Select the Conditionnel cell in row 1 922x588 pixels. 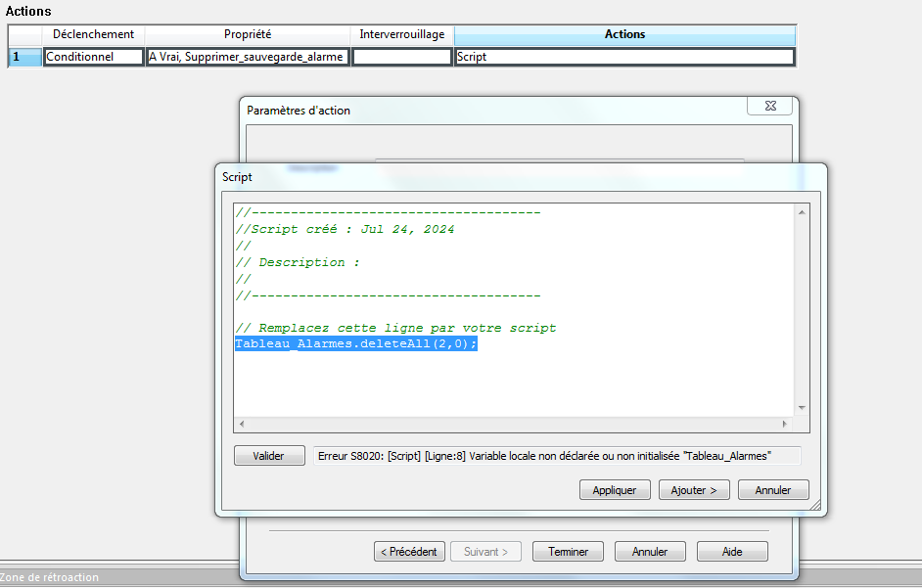pos(93,57)
